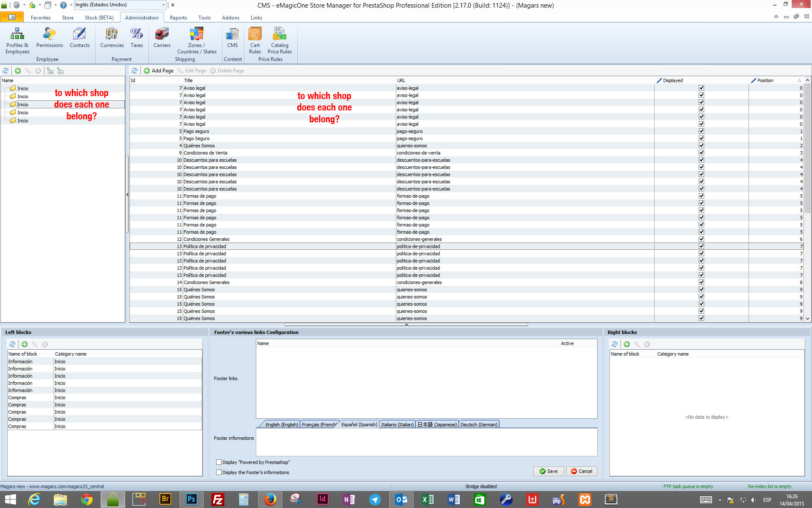Collapse all categories in tree toolbar

coord(61,71)
